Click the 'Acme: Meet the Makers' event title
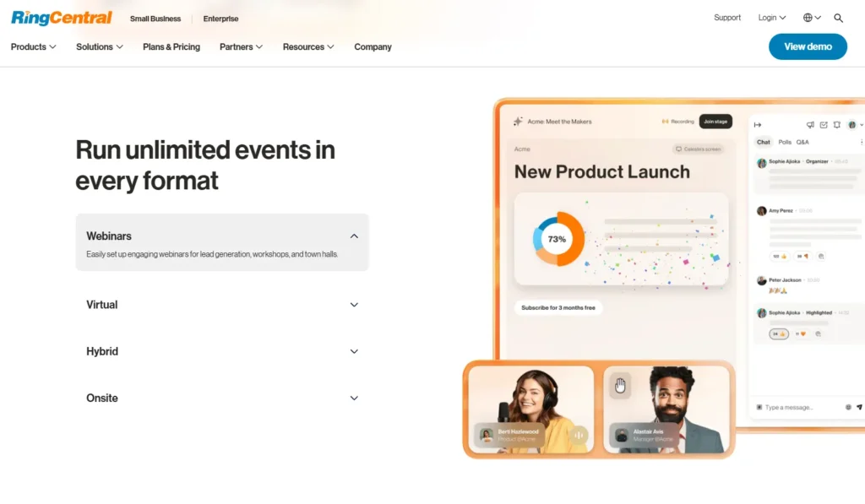 (x=559, y=122)
